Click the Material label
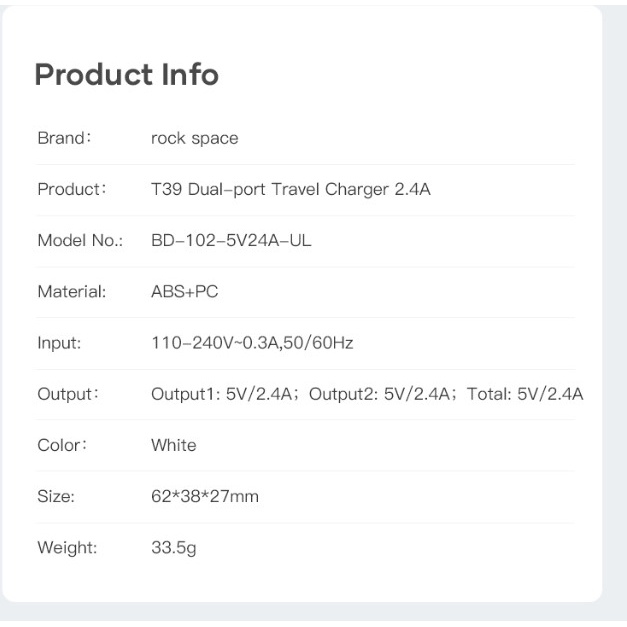Screen dimensions: 627x627 (x=71, y=292)
